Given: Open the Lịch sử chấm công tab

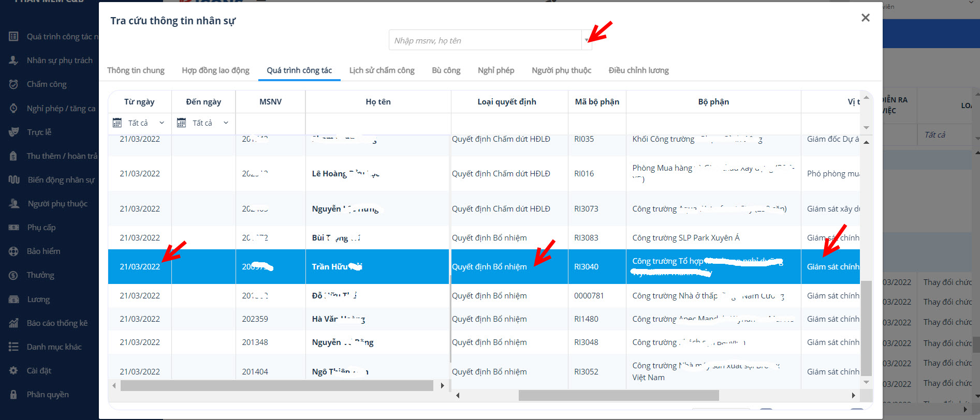Looking at the screenshot, I should [x=382, y=70].
